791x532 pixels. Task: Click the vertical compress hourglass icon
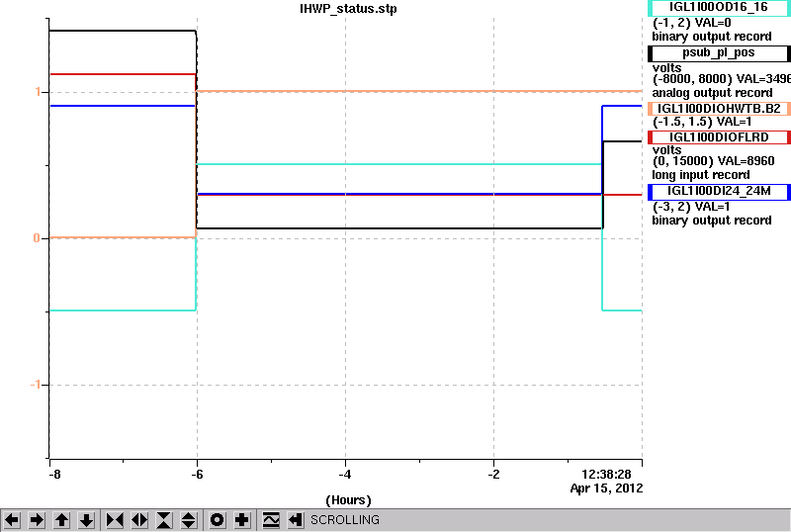pyautogui.click(x=164, y=520)
